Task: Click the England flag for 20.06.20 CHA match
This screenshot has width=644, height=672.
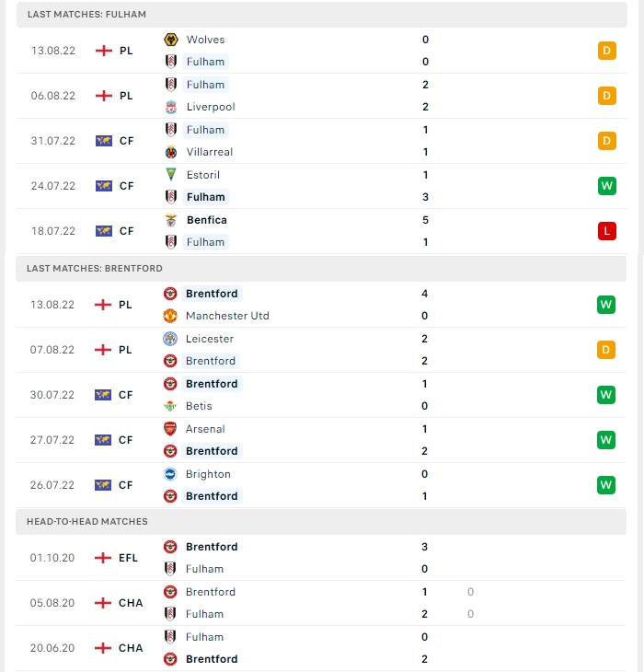Action: pyautogui.click(x=103, y=648)
